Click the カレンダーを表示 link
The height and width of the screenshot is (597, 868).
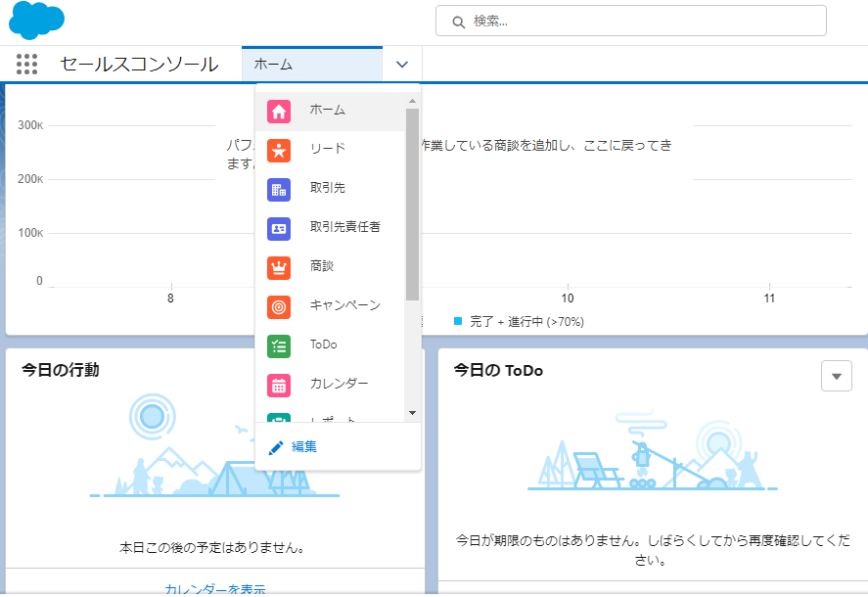214,589
